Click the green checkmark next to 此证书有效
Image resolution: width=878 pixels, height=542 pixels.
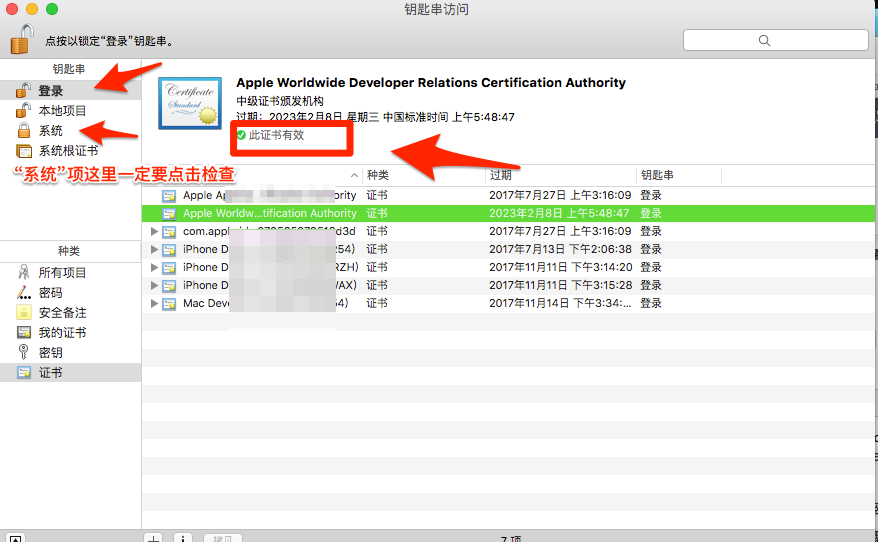tap(241, 135)
